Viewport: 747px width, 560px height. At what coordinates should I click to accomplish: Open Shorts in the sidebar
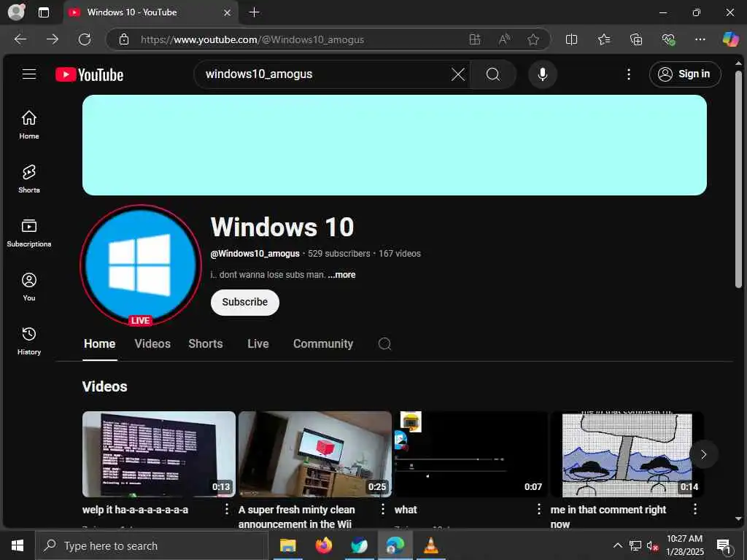coord(29,179)
